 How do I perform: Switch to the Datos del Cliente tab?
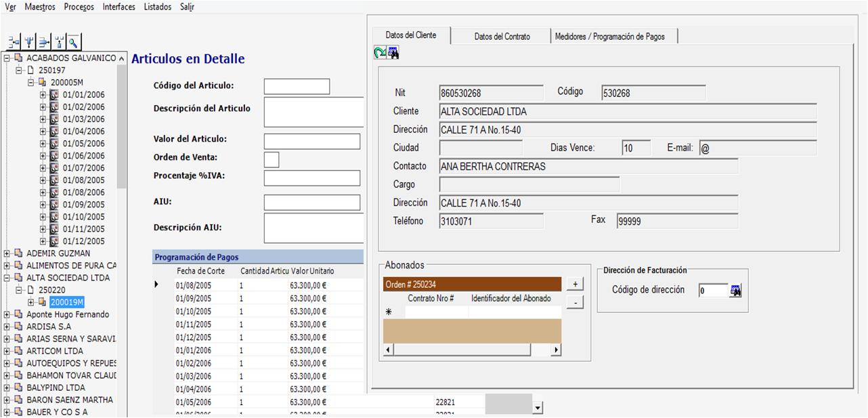click(411, 35)
